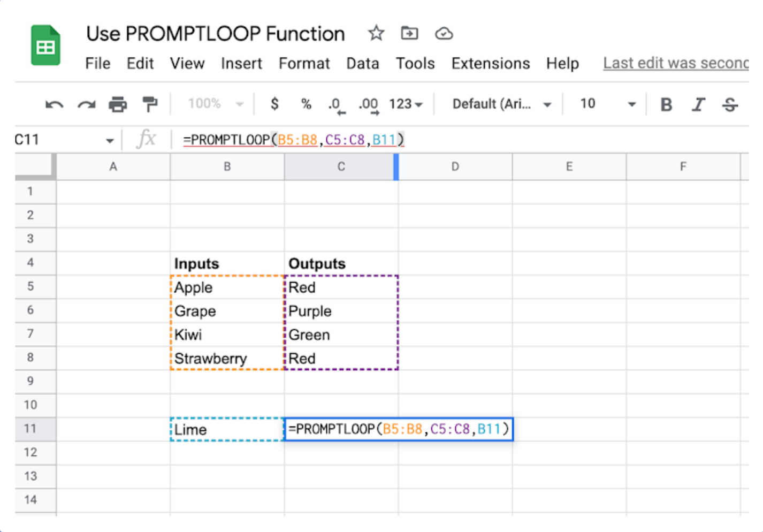The width and height of the screenshot is (763, 532).
Task: Apply strikethrough formatting
Action: [730, 104]
